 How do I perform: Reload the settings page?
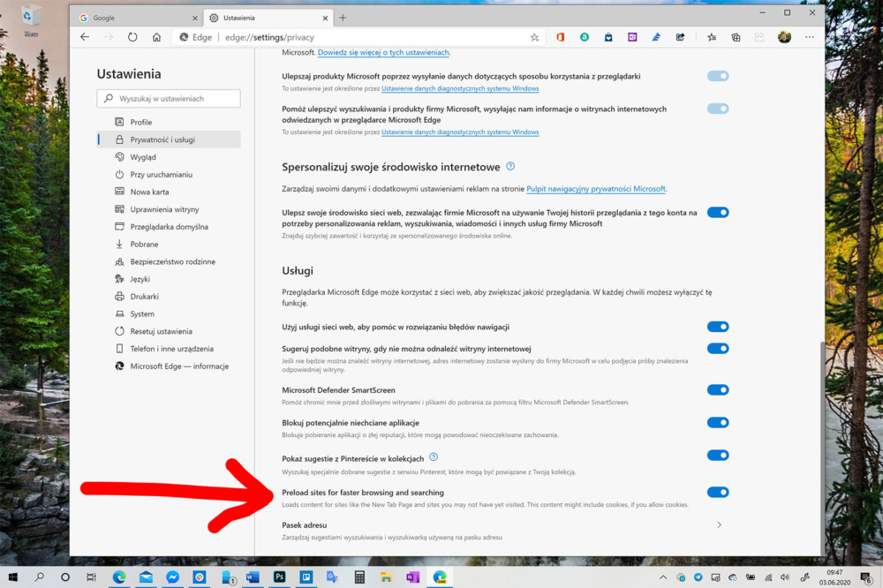point(132,37)
